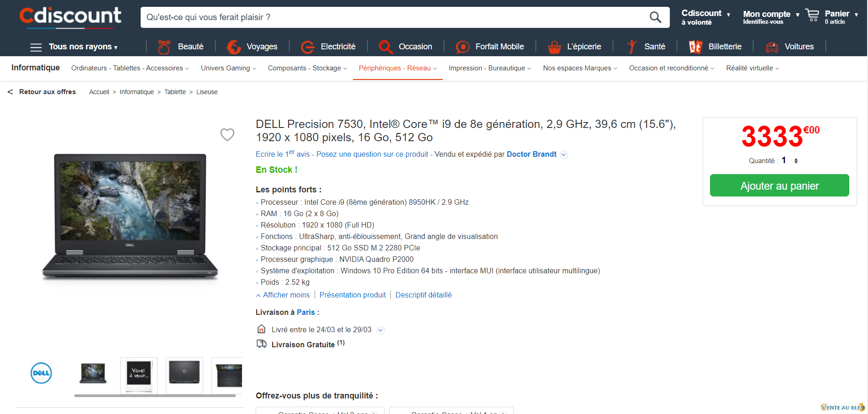The image size is (868, 414).
Task: Click the back arrow Retour icon
Action: click(10, 92)
